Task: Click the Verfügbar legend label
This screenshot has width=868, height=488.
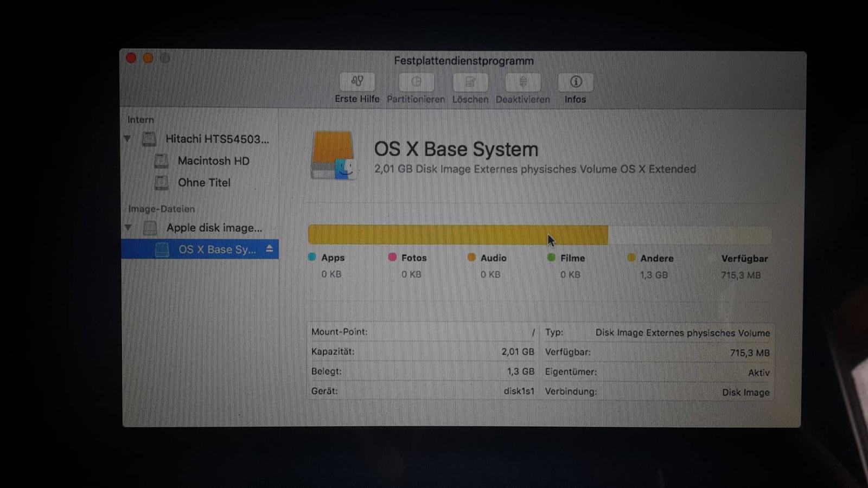Action: point(745,259)
